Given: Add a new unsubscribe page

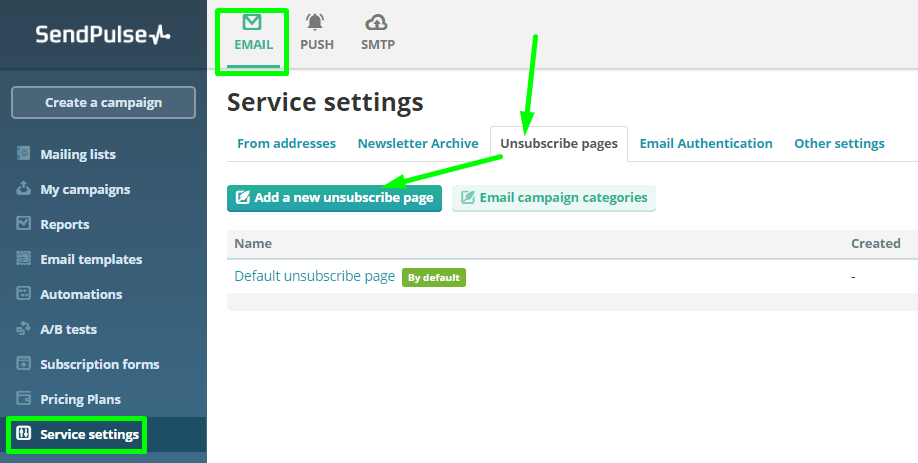Looking at the screenshot, I should [334, 198].
